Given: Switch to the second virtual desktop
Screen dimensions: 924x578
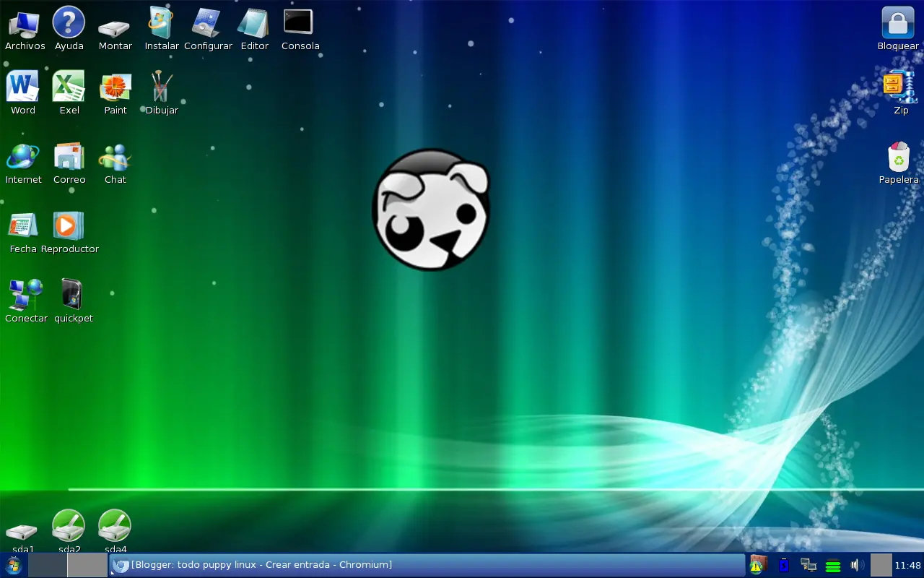Looking at the screenshot, I should click(87, 565).
